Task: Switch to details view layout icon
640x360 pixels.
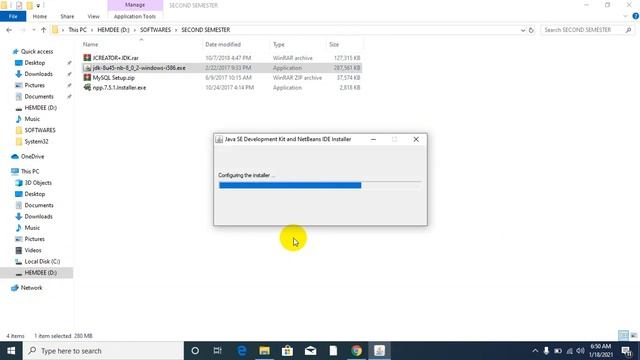Action: (x=623, y=336)
